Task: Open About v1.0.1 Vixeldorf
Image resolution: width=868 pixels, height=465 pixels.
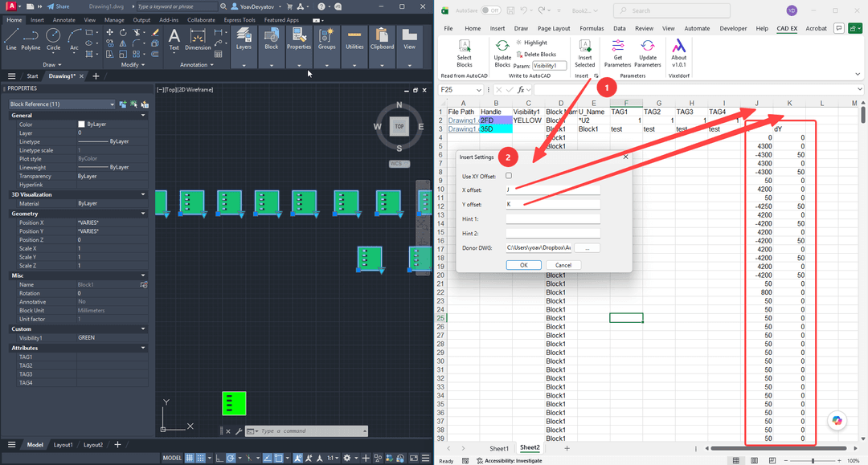Action: click(678, 54)
